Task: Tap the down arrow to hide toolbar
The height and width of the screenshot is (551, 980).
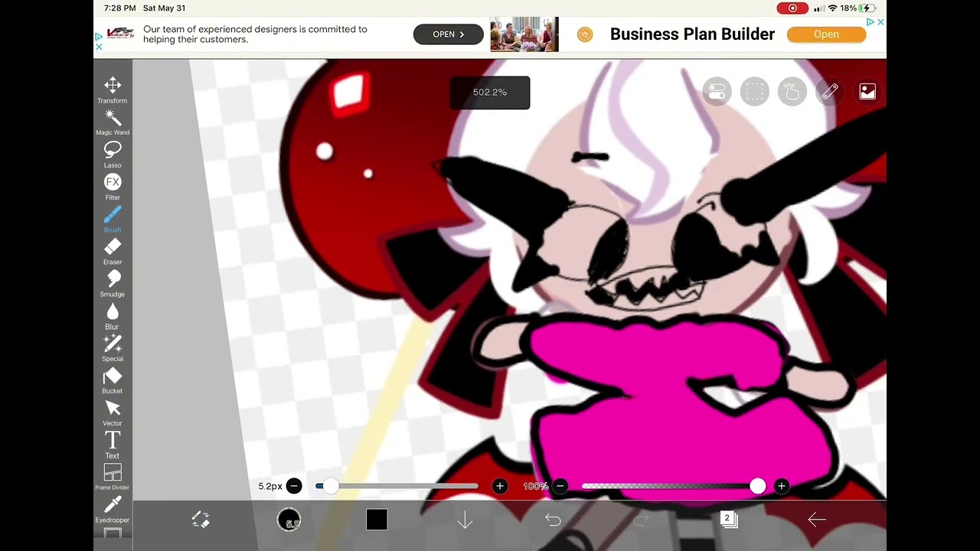Action: tap(465, 520)
